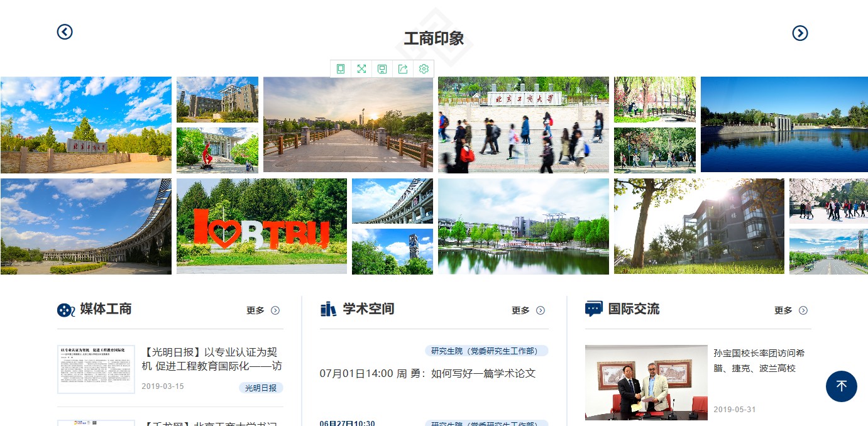Click the fullscreen expand arrows icon
This screenshot has width=868, height=426.
[361, 68]
